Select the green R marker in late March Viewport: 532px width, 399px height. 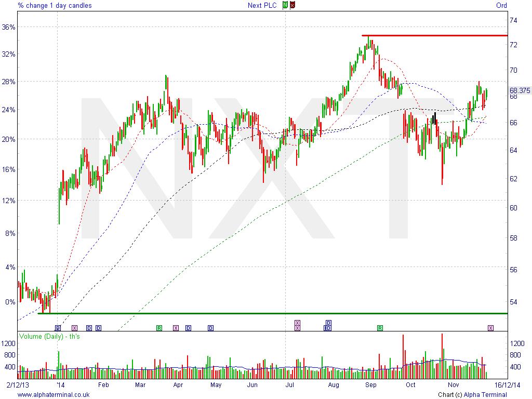click(x=159, y=328)
